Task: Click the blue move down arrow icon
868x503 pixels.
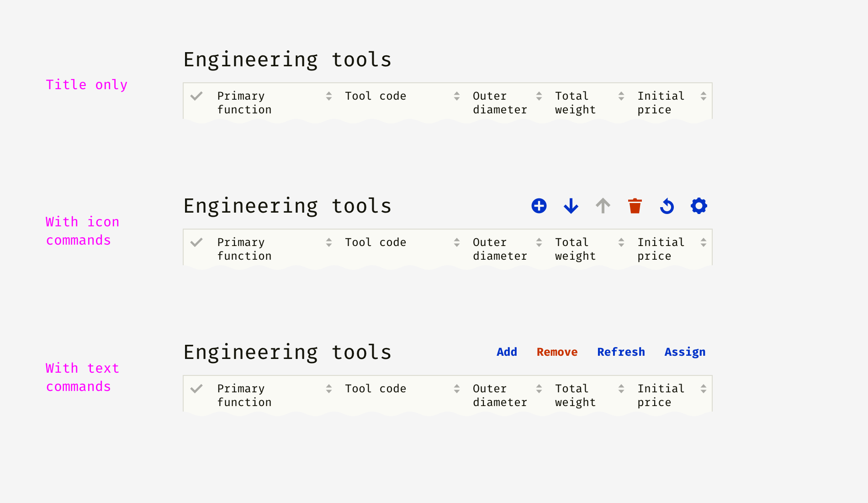Action: tap(571, 206)
